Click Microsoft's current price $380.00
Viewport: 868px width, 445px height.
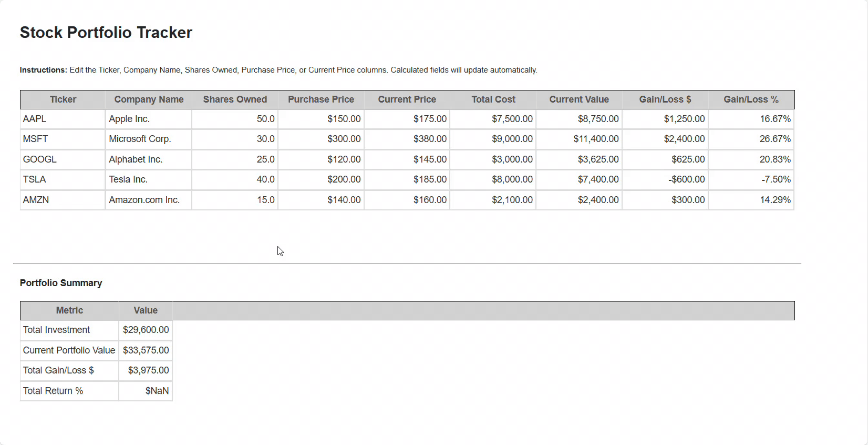407,139
